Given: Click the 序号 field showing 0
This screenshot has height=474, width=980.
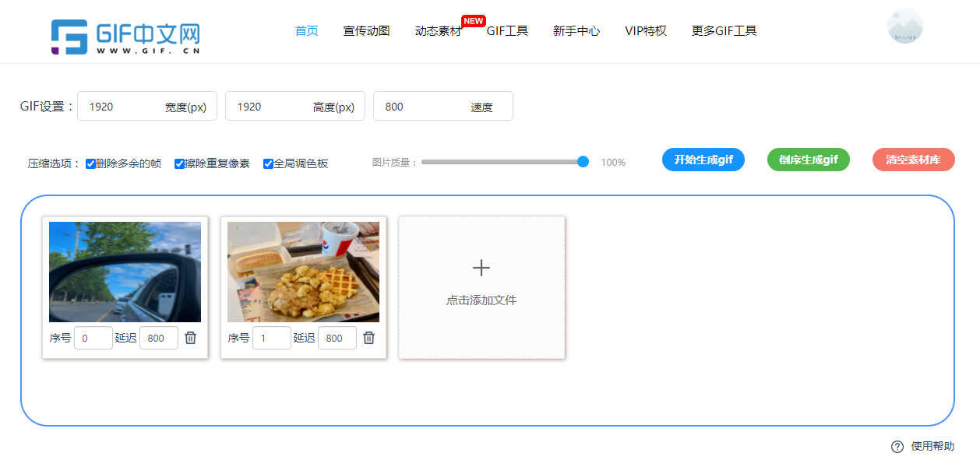Looking at the screenshot, I should (93, 338).
